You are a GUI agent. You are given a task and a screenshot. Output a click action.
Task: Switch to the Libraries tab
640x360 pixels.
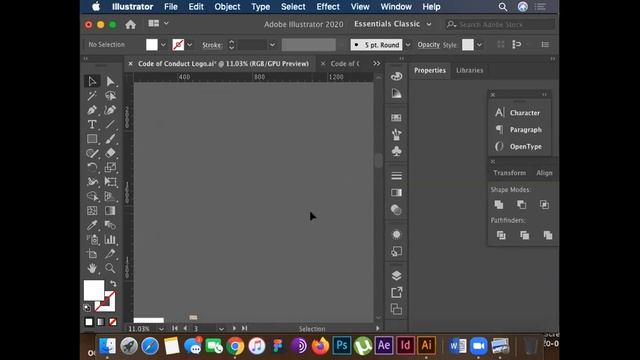[469, 70]
